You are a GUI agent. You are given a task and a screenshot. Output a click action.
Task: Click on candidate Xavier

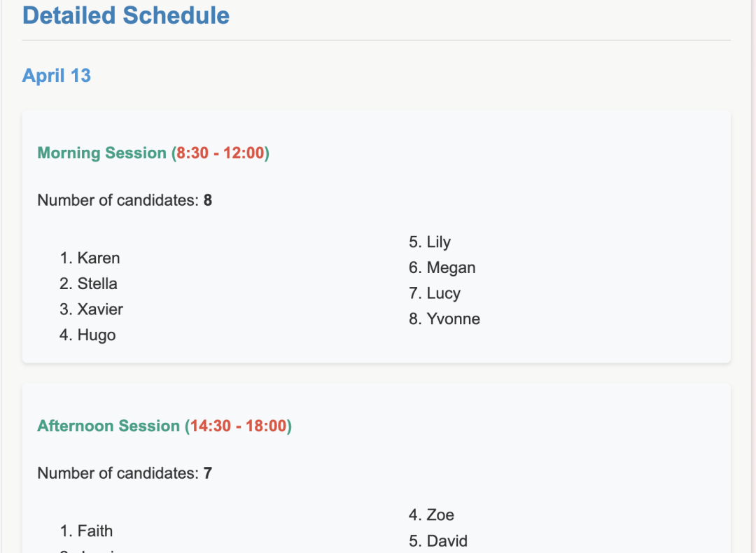[x=100, y=309]
